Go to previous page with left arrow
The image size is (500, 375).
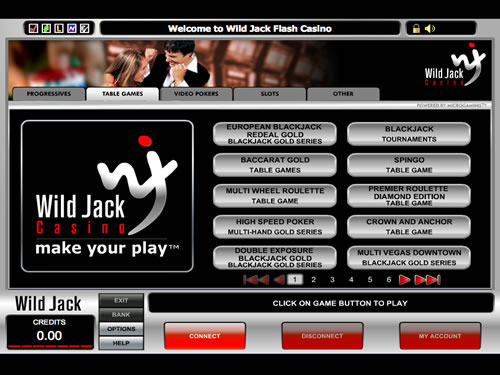click(x=279, y=280)
